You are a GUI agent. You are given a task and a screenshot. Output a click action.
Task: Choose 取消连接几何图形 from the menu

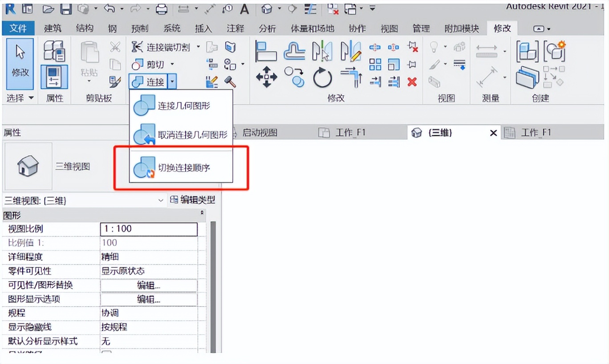click(181, 134)
